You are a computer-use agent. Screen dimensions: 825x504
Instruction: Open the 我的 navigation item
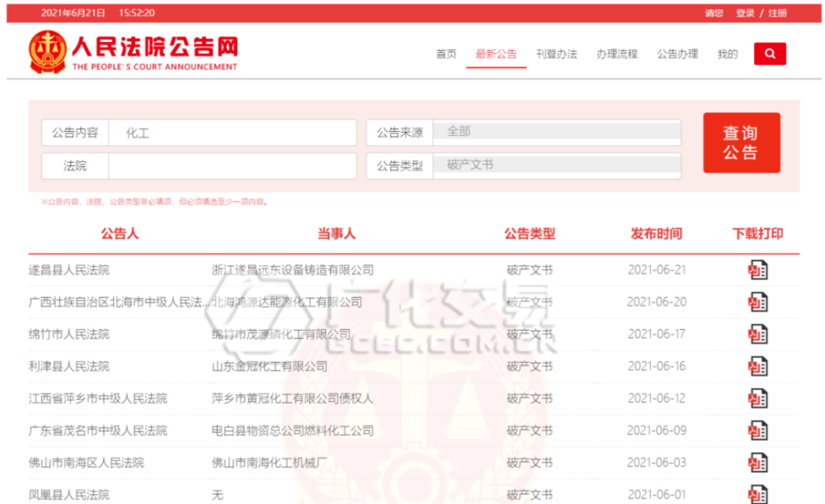(x=728, y=54)
